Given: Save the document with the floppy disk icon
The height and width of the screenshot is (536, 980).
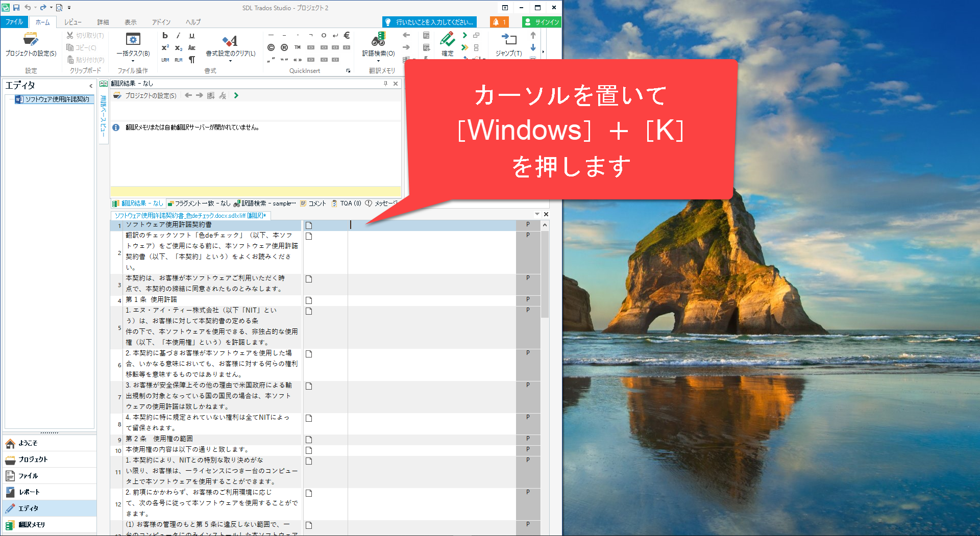Looking at the screenshot, I should tap(16, 8).
